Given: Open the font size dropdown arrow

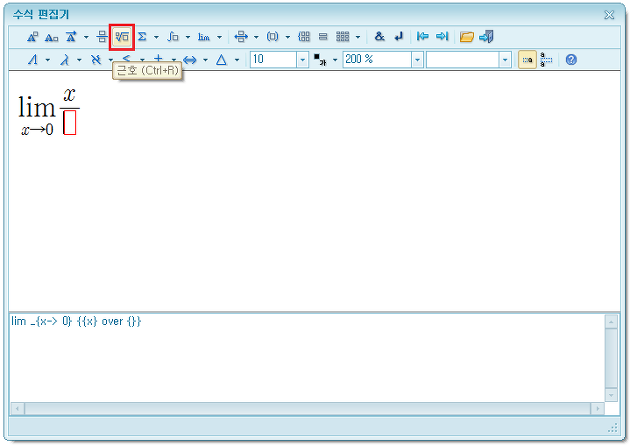Looking at the screenshot, I should tap(303, 60).
